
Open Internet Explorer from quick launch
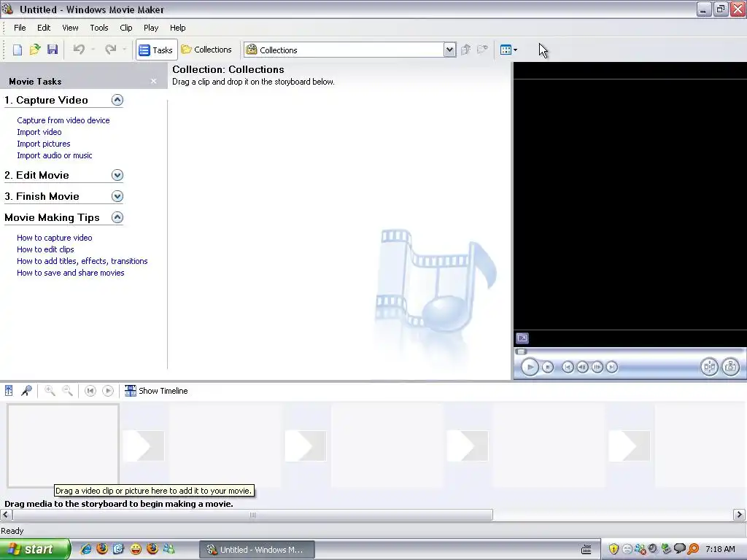click(86, 549)
